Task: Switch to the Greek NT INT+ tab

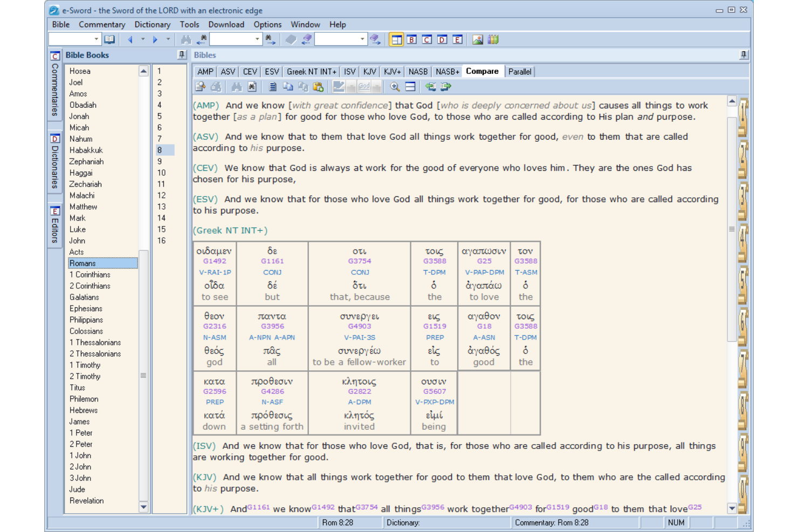Action: coord(311,72)
